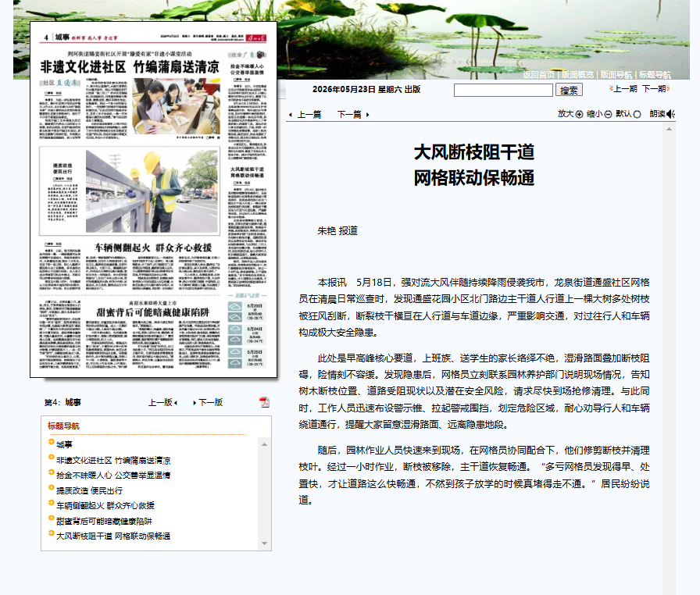Click the 搜索 search button
The height and width of the screenshot is (595, 700).
(x=569, y=90)
